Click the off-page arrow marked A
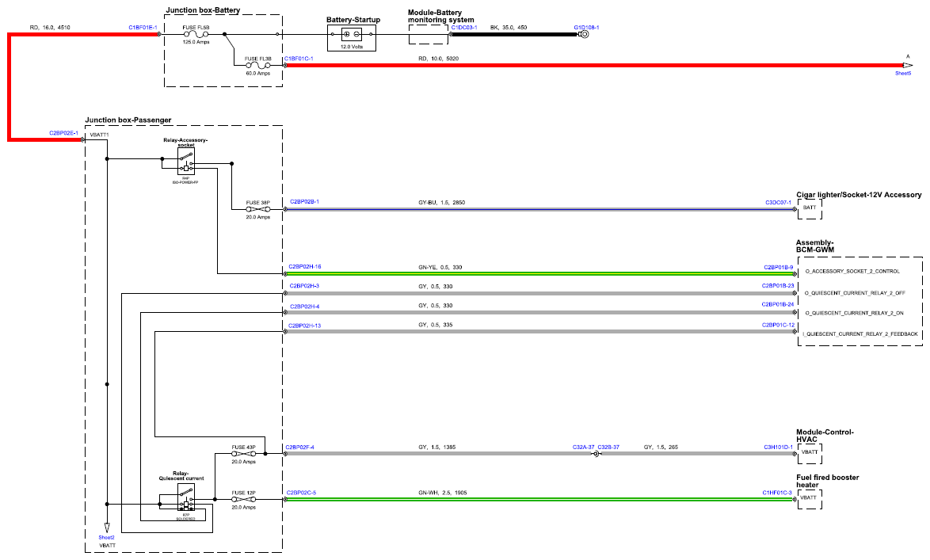The image size is (930, 560). 908,65
